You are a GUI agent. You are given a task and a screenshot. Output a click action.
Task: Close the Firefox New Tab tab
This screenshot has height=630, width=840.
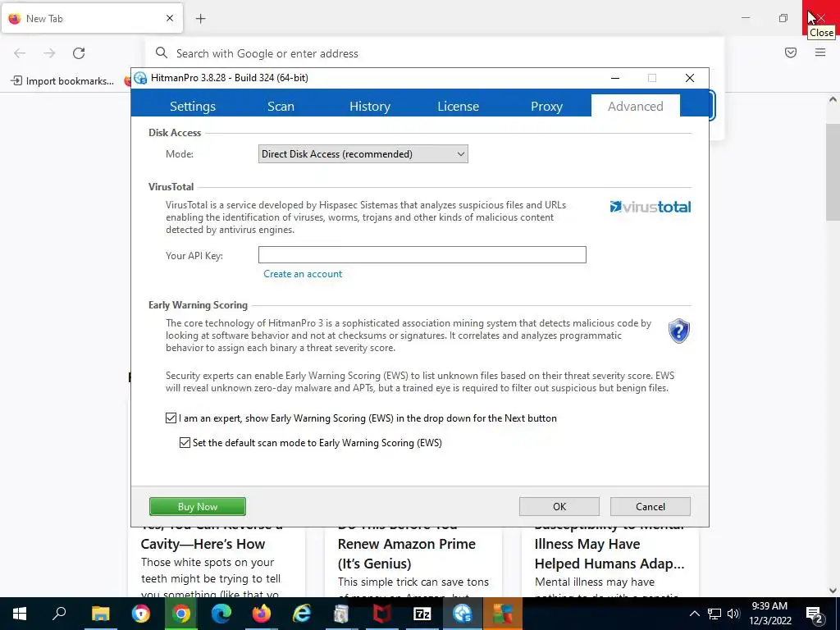170,18
